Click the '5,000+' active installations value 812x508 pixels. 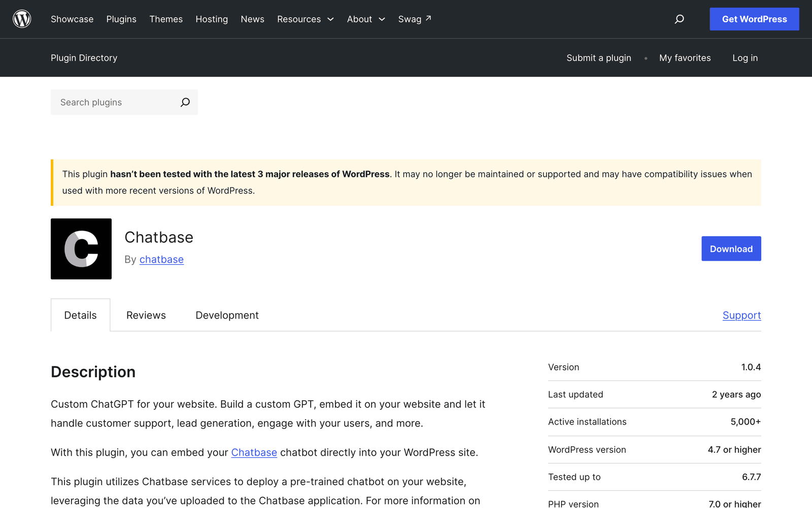[x=746, y=422]
